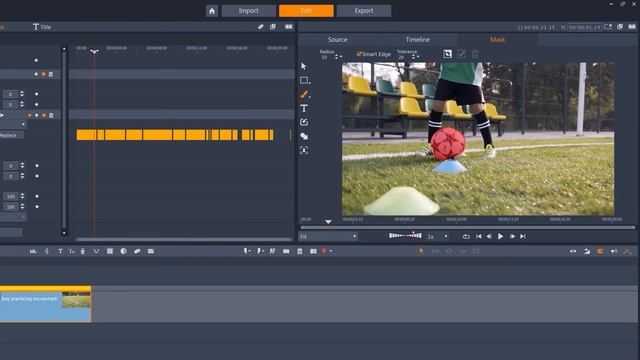Click the preview horizontal scroll bar
The height and width of the screenshot is (360, 640).
point(468,227)
